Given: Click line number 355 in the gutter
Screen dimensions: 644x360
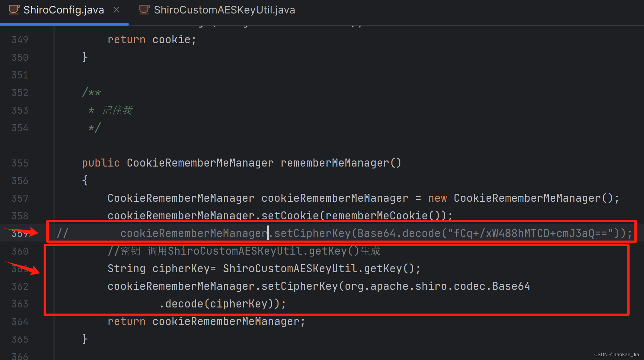Looking at the screenshot, I should 20,163.
